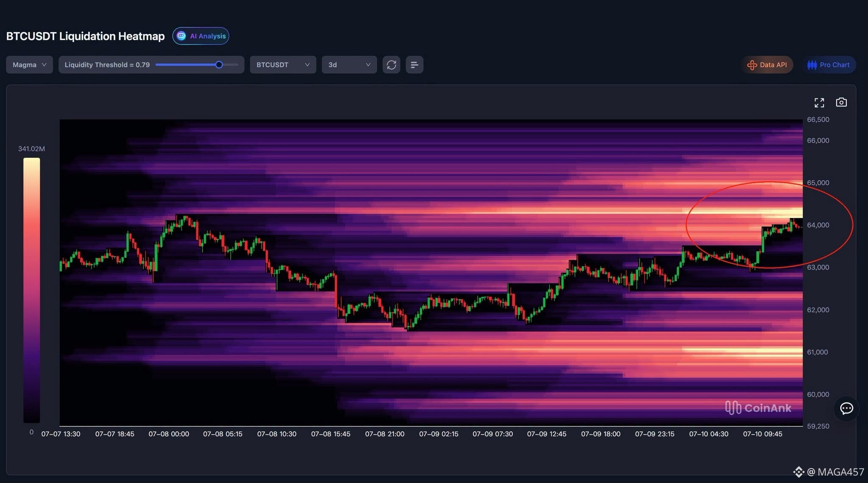Click the AI Analysis robot icon
The width and height of the screenshot is (868, 483).
coord(181,36)
